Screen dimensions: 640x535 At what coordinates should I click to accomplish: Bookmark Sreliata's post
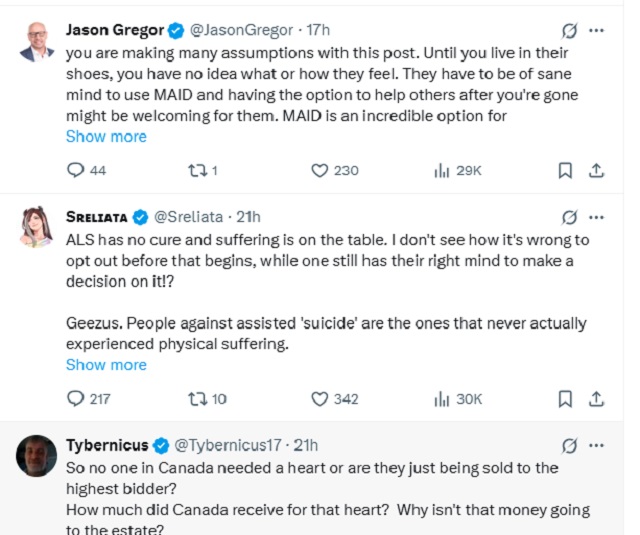point(565,399)
